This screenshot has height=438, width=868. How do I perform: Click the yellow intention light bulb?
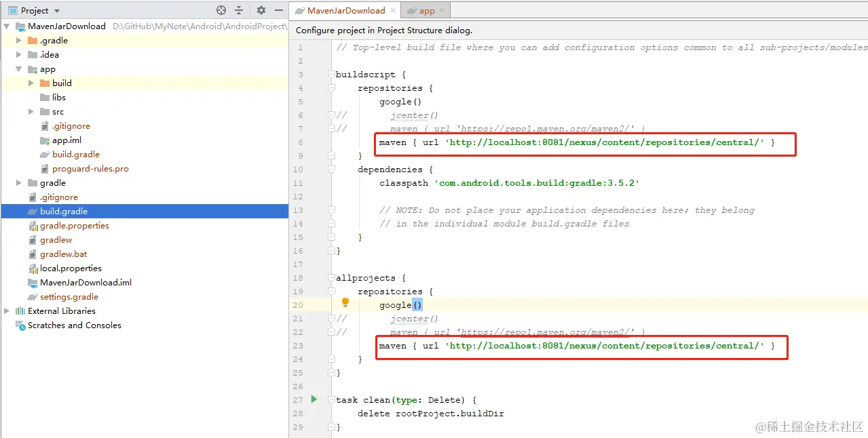click(345, 303)
